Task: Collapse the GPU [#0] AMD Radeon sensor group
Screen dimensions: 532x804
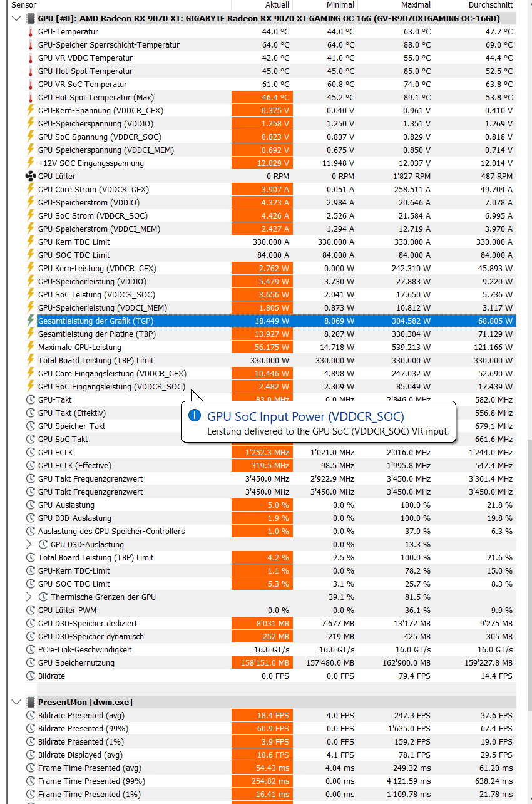Action: (x=16, y=18)
